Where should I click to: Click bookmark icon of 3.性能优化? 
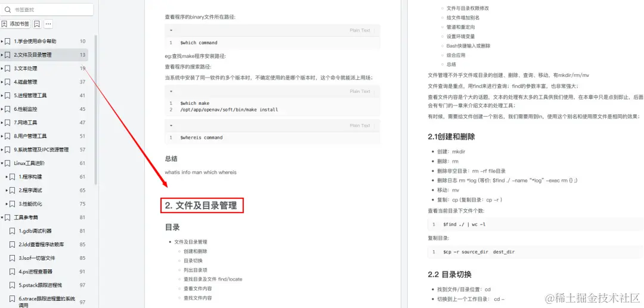click(x=13, y=203)
